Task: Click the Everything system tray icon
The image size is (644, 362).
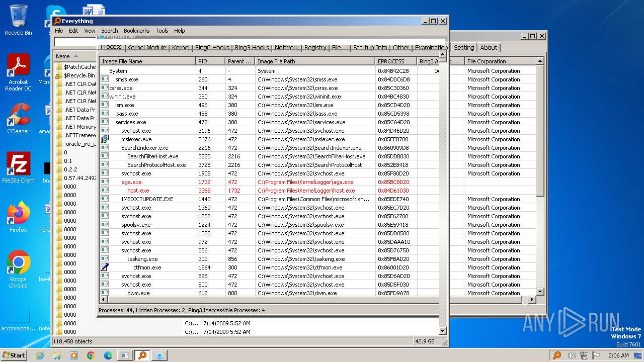Action: click(x=557, y=355)
